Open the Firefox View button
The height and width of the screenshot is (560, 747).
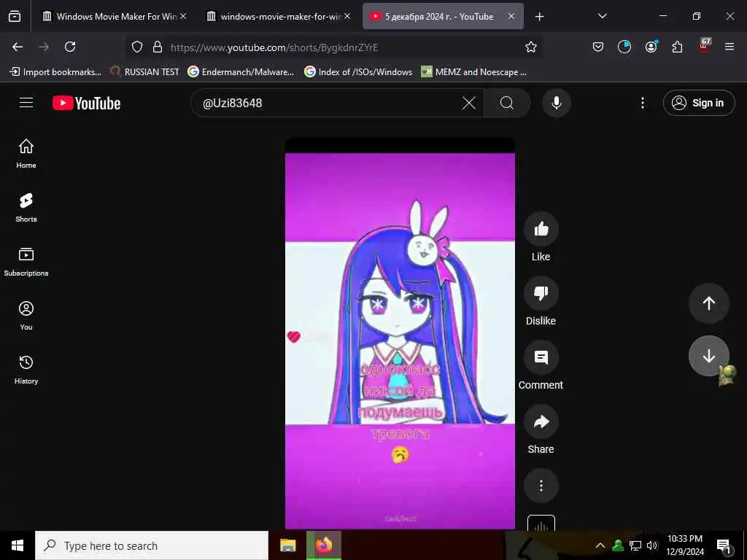[15, 16]
